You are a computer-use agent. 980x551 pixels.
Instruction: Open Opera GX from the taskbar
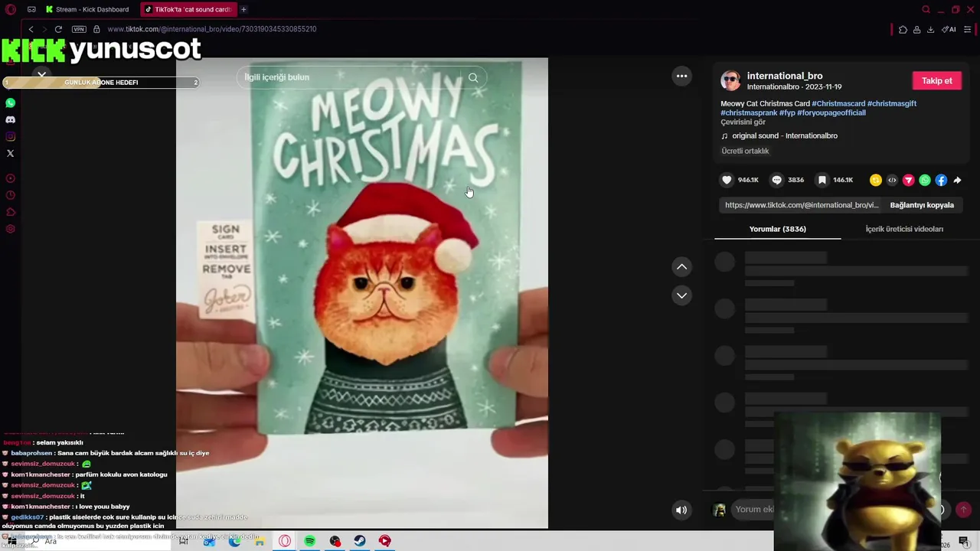tap(285, 541)
